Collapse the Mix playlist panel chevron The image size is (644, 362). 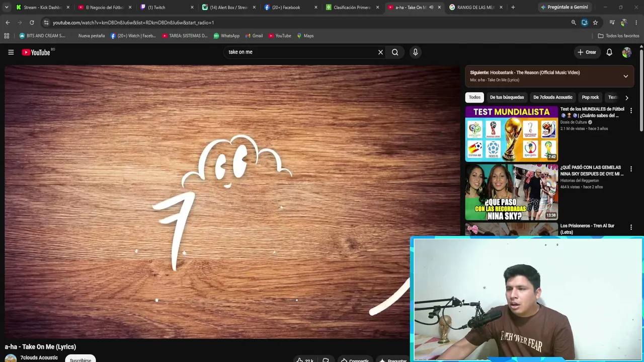[625, 76]
